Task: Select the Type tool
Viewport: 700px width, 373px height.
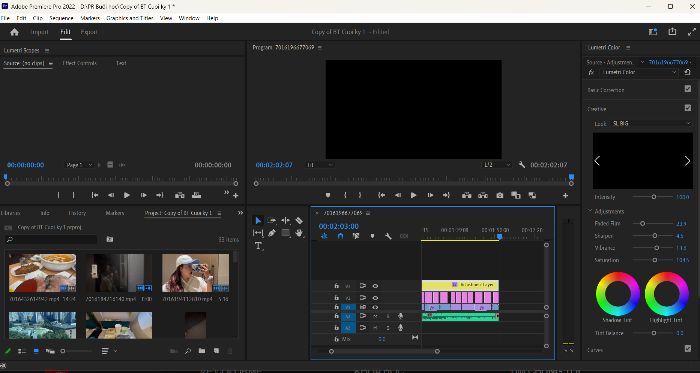Action: pos(258,245)
